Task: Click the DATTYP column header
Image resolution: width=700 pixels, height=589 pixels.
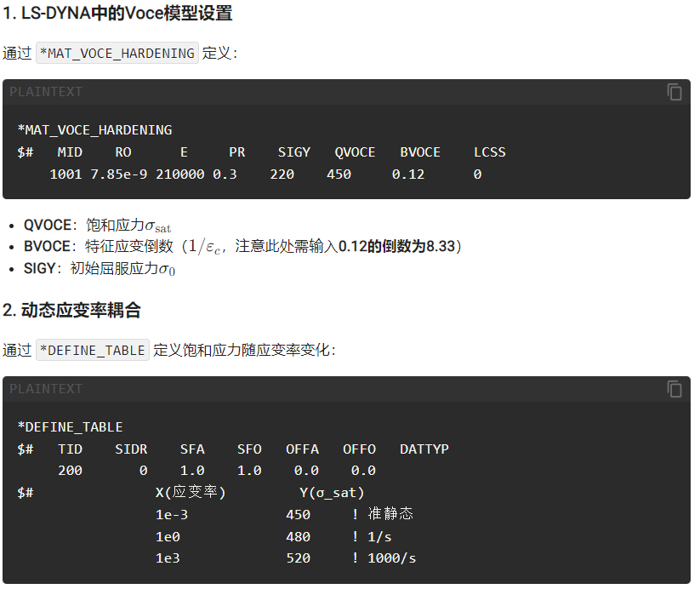Action: tap(424, 449)
